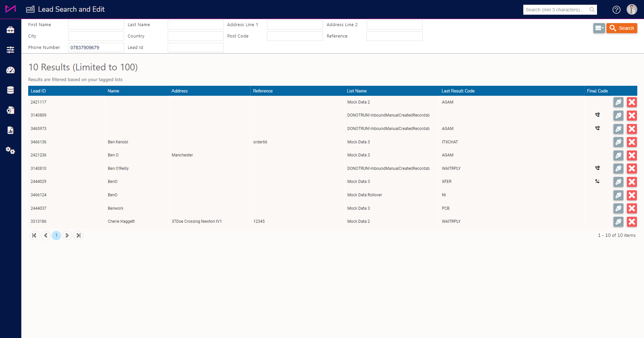
Task: Select page 1 in pager
Action: pyautogui.click(x=56, y=235)
